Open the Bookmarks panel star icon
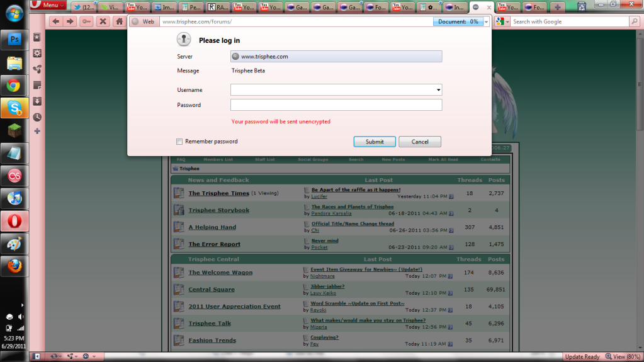 (37, 37)
